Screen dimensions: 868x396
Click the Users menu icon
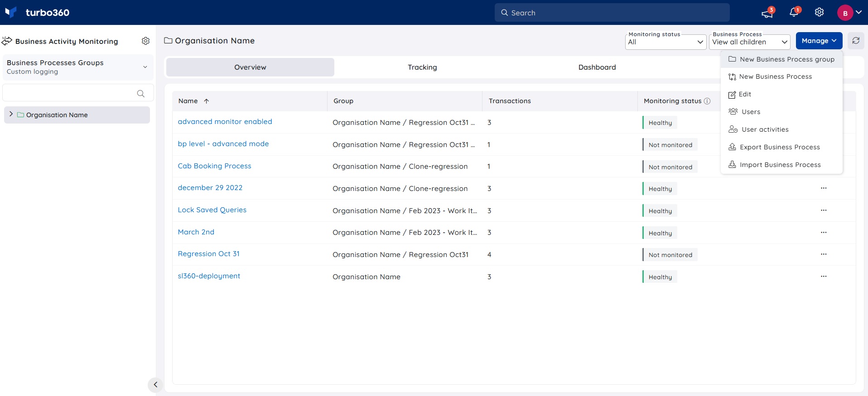733,112
